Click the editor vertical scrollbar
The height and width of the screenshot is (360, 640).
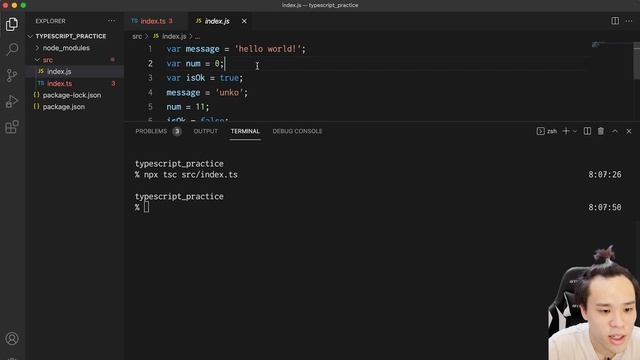coord(636,61)
